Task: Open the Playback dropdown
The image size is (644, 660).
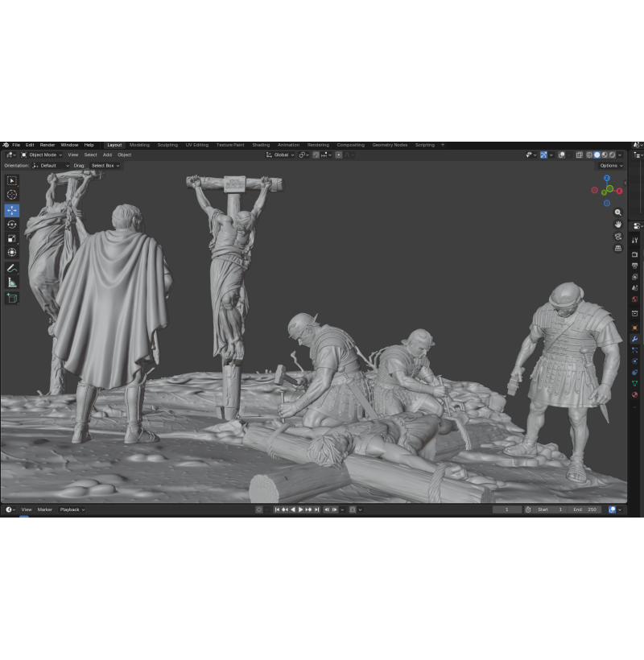Action: (72, 509)
